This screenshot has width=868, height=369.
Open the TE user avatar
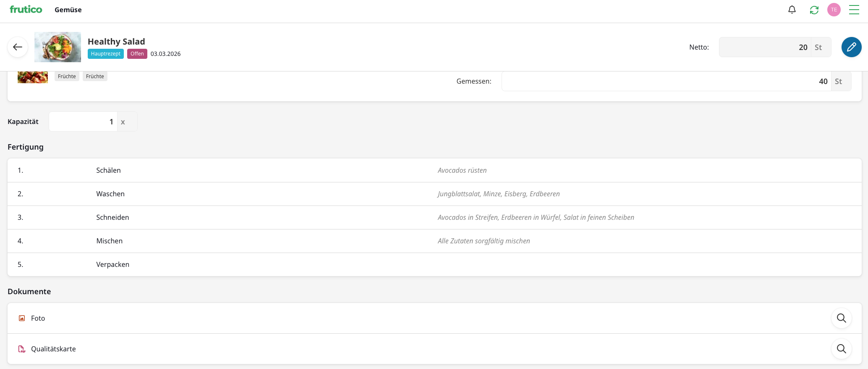834,10
